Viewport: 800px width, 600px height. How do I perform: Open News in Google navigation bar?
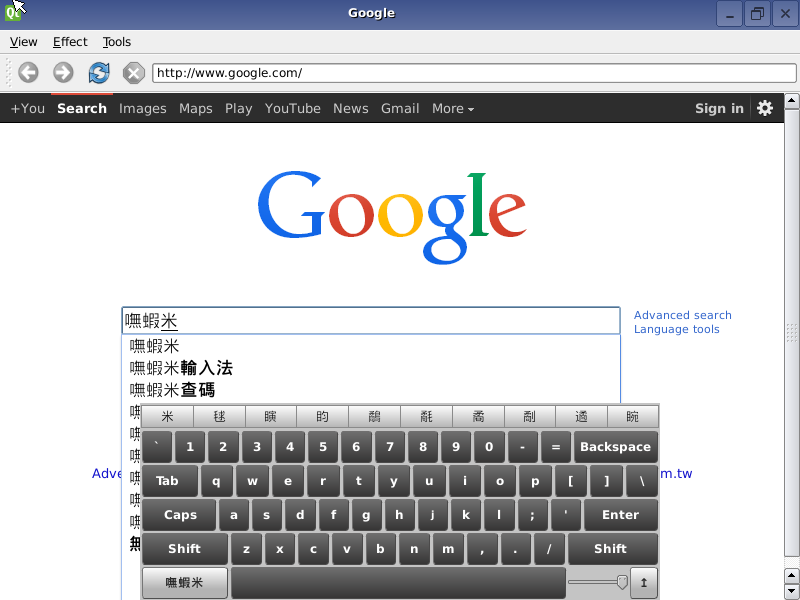351,109
